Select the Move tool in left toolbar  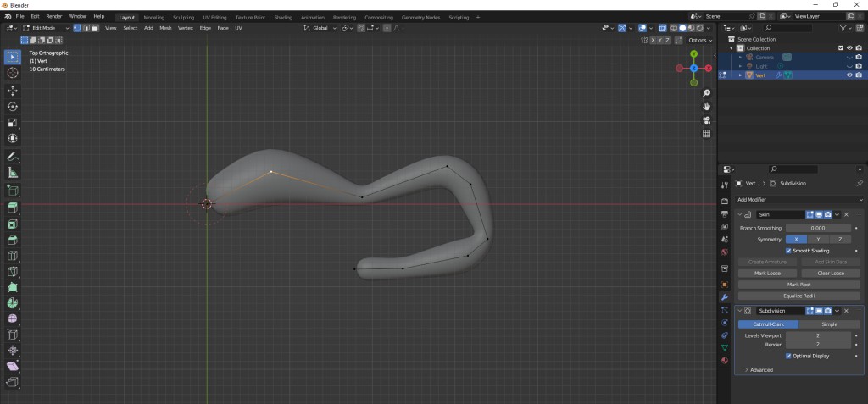(13, 90)
